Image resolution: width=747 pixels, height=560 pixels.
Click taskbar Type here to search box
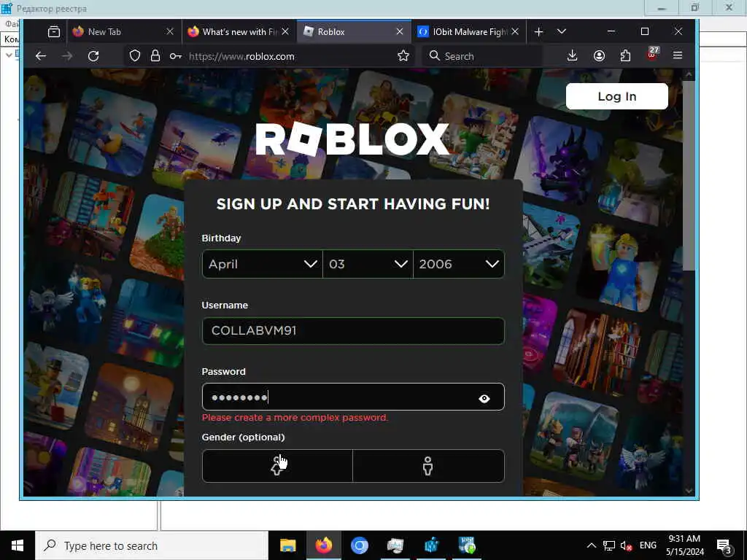(152, 545)
